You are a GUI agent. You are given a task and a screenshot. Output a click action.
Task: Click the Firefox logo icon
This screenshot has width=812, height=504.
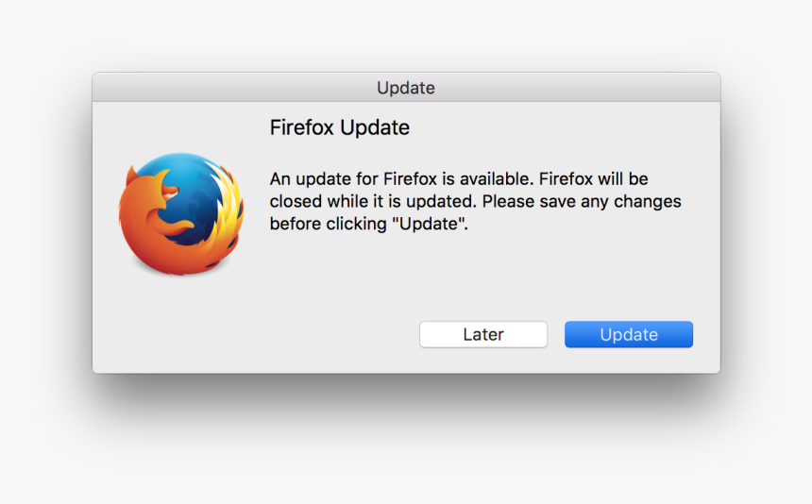[180, 213]
